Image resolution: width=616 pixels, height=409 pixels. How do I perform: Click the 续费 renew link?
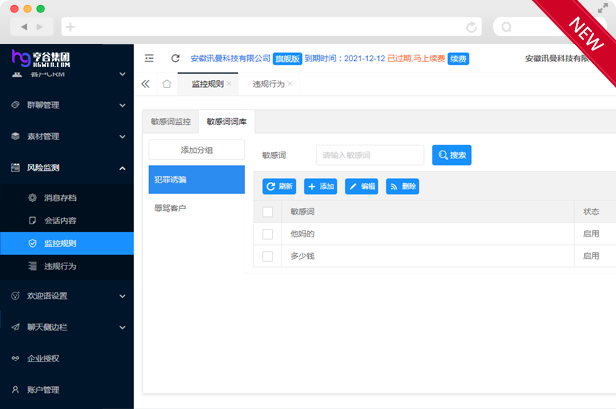click(458, 59)
